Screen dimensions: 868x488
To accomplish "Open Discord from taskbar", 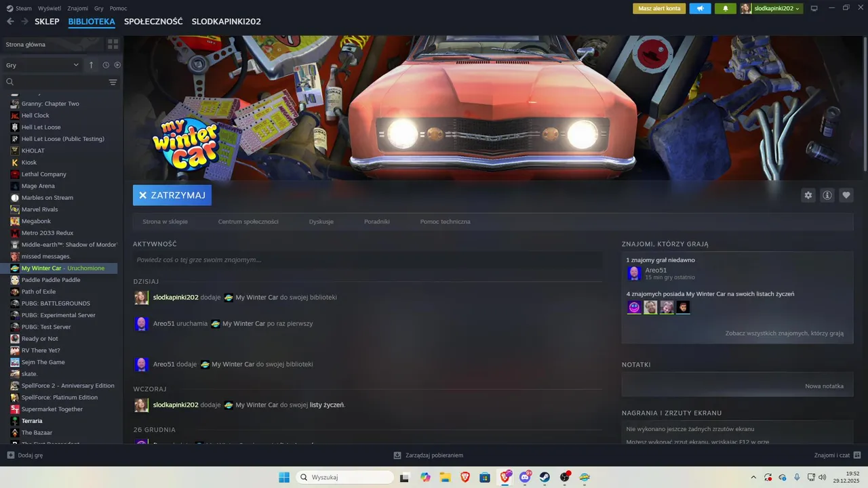I will click(x=525, y=477).
